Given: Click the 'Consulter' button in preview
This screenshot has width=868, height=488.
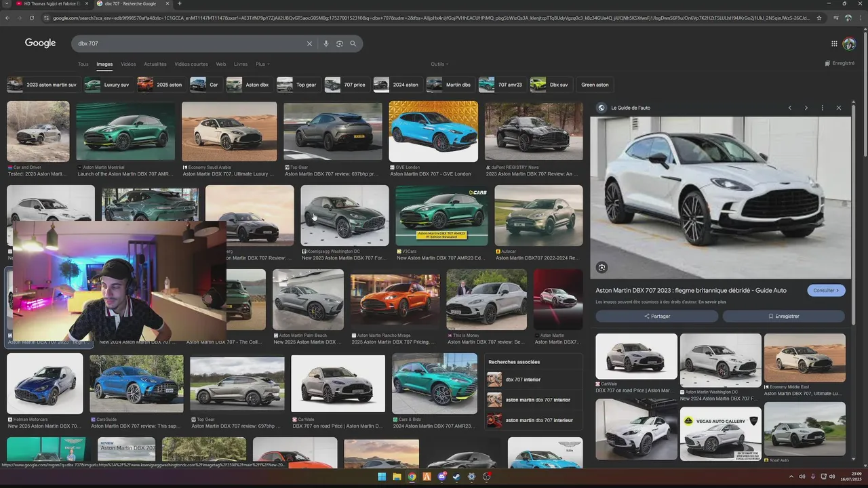Looking at the screenshot, I should (826, 290).
